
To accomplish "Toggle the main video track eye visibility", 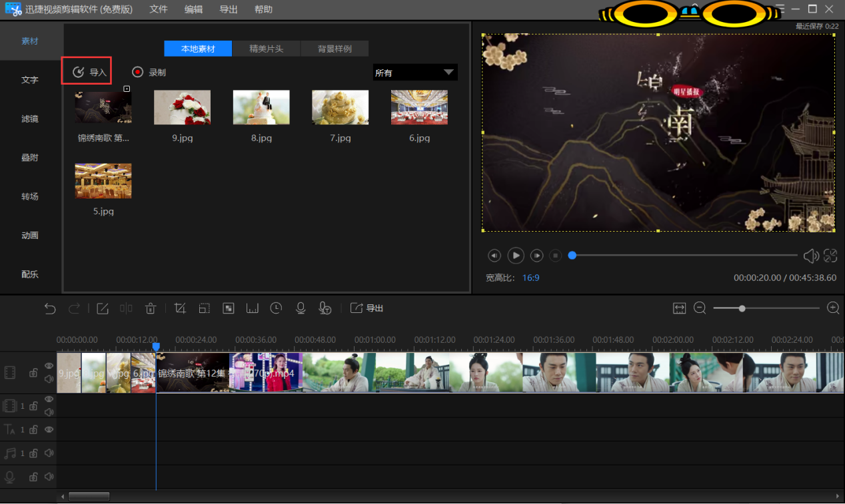I will [x=49, y=366].
